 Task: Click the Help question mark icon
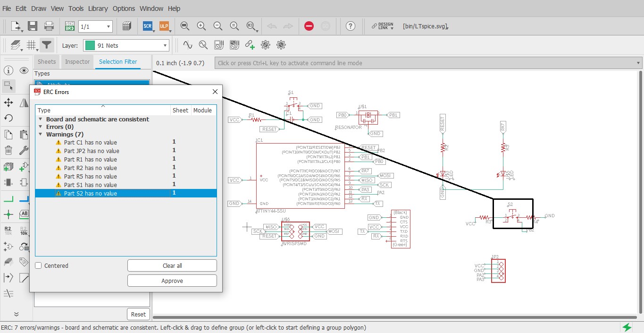click(x=350, y=26)
